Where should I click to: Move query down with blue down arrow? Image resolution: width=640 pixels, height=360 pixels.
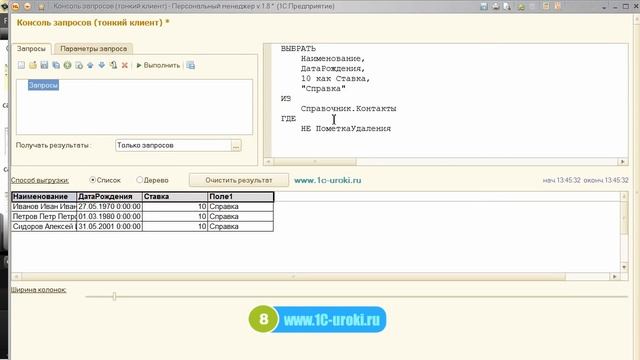[102, 65]
